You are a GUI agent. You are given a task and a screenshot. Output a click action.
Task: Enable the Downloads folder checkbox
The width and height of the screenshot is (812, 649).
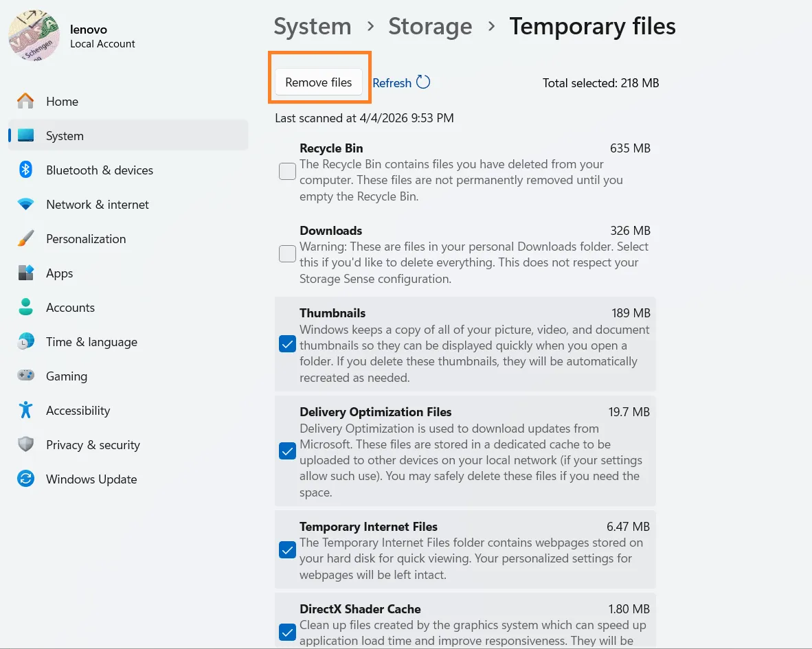click(x=287, y=253)
